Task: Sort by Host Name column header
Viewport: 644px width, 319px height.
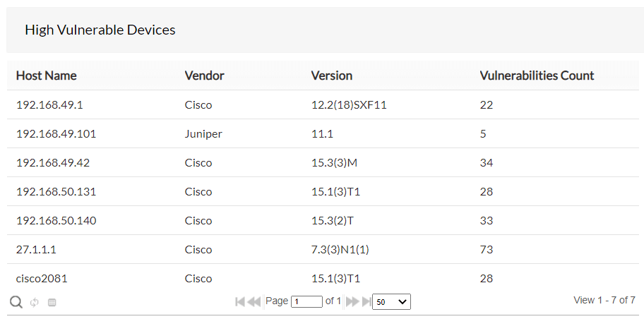Action: (47, 76)
